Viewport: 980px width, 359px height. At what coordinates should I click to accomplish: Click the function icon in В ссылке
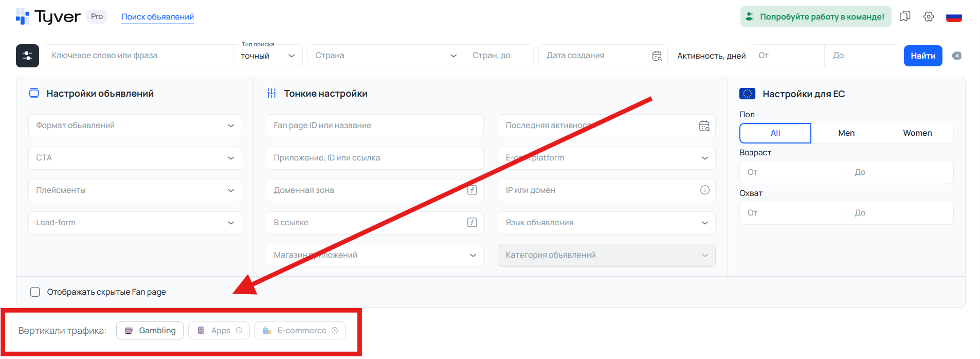point(472,222)
